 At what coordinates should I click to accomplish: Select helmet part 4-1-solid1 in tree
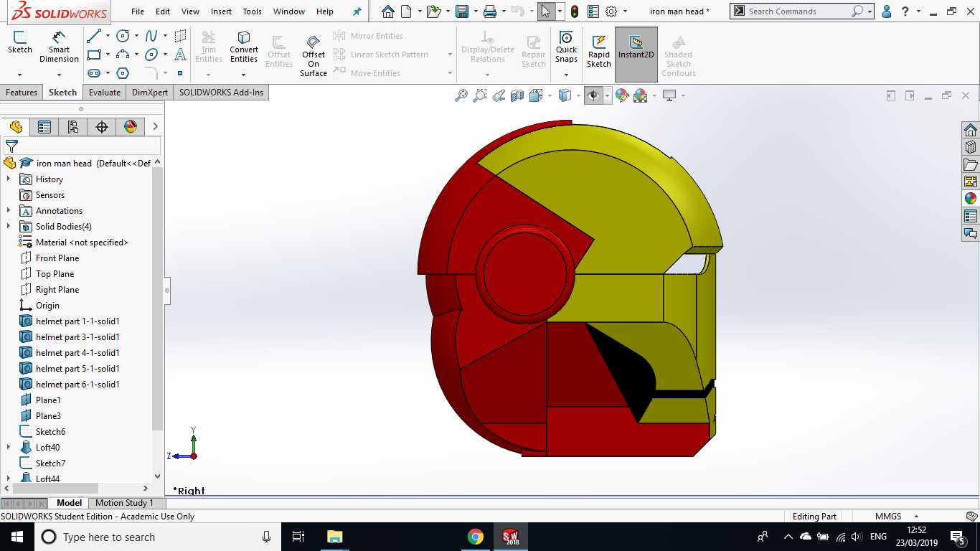[77, 352]
